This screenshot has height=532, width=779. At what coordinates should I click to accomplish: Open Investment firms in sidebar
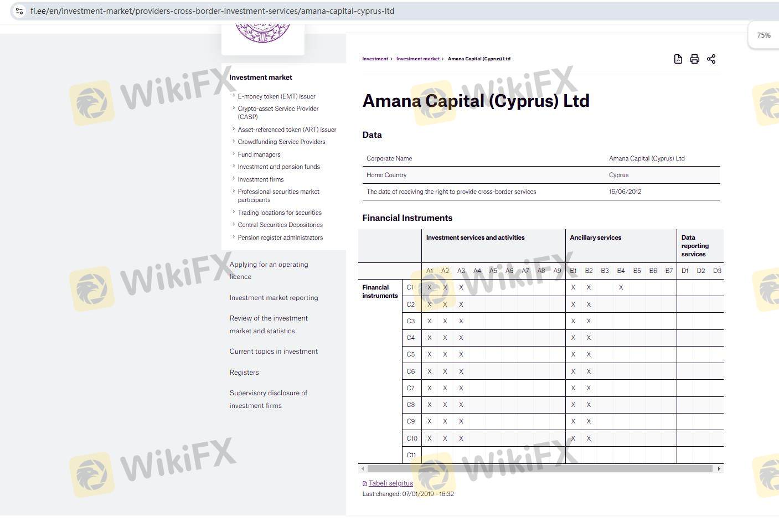(261, 179)
